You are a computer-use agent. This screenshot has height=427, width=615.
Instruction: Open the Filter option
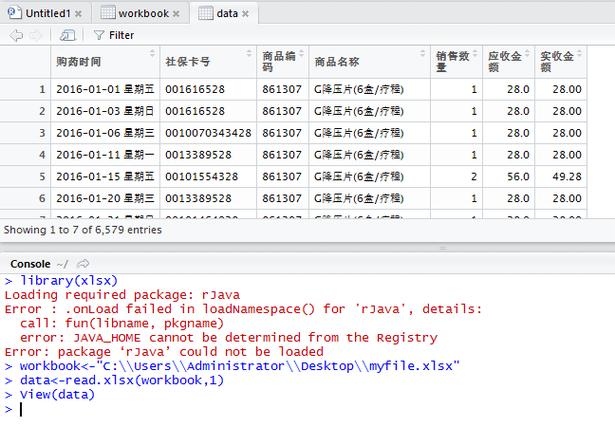pos(114,35)
